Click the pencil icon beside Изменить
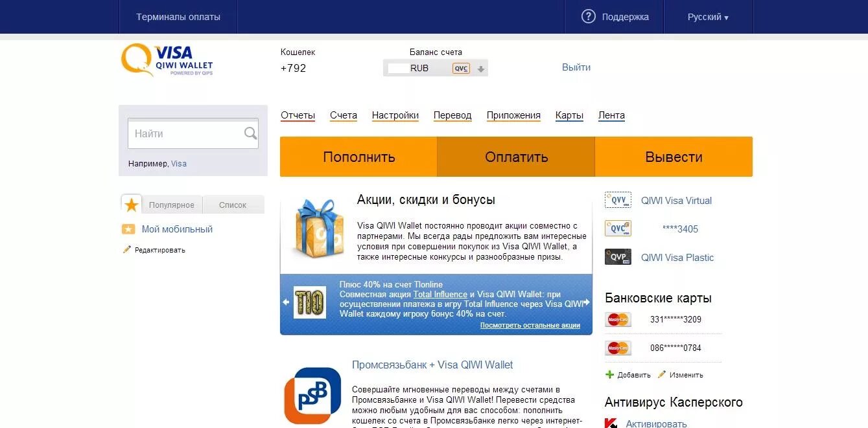This screenshot has width=868, height=428. (x=662, y=374)
